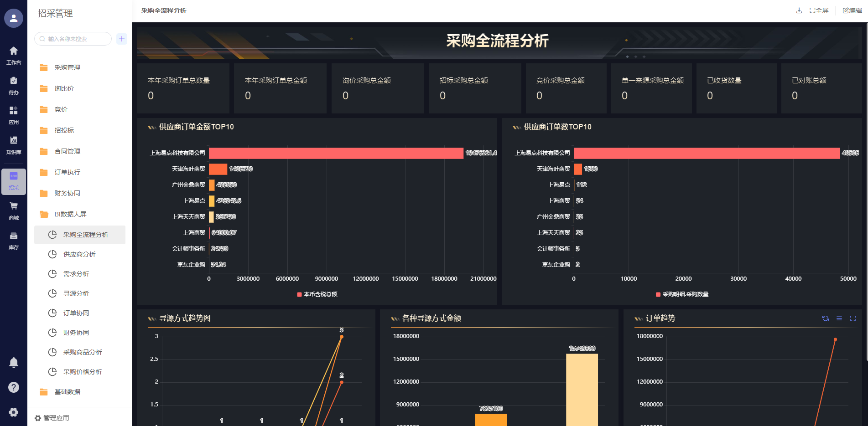This screenshot has height=426, width=868.
Task: Open settings gear in left rail
Action: pos(14,412)
